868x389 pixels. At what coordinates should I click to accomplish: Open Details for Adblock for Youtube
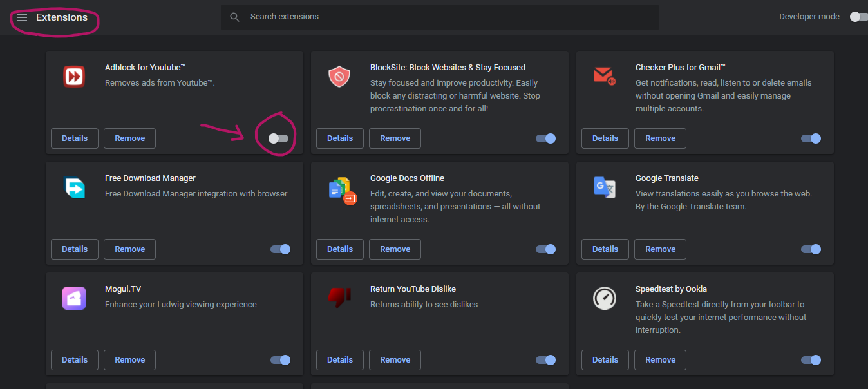(75, 138)
